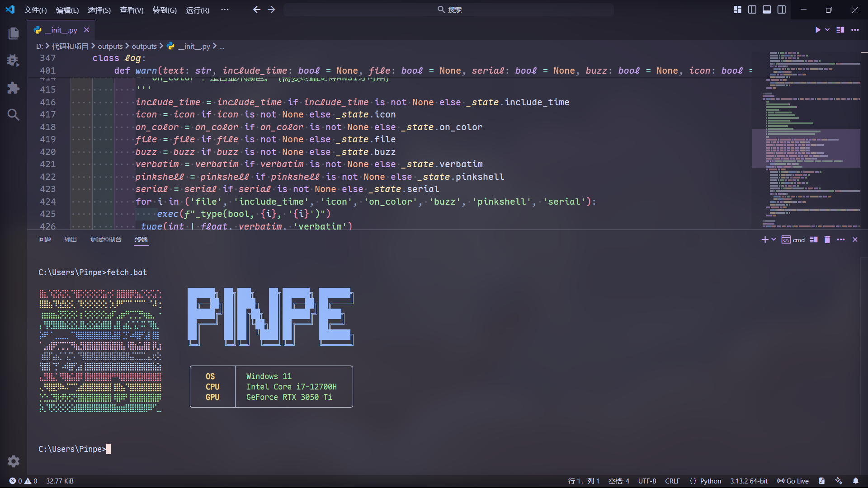Split the terminal
Screen dimensions: 868x488
[814, 239]
